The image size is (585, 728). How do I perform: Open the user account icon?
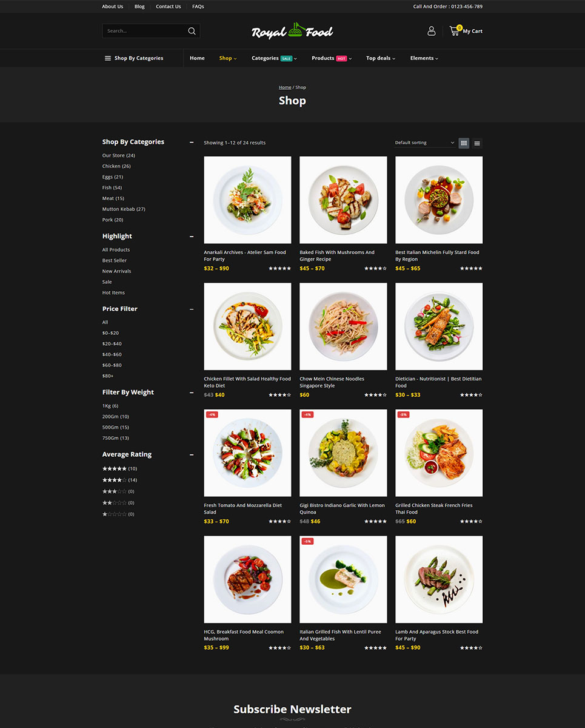pyautogui.click(x=432, y=31)
